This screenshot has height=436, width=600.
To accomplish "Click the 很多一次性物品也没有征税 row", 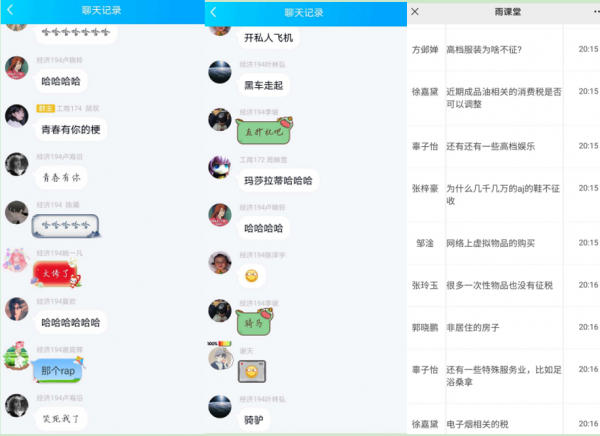I will [x=500, y=286].
